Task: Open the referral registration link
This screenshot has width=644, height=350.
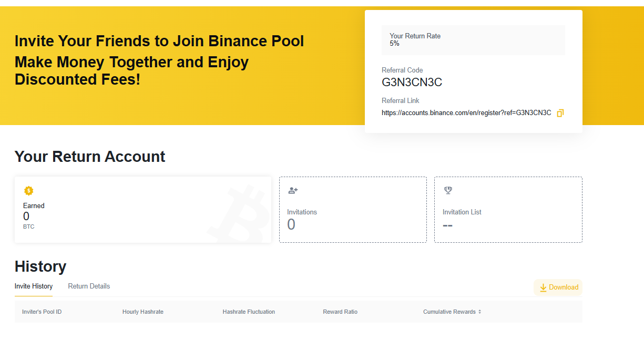Action: coord(466,113)
